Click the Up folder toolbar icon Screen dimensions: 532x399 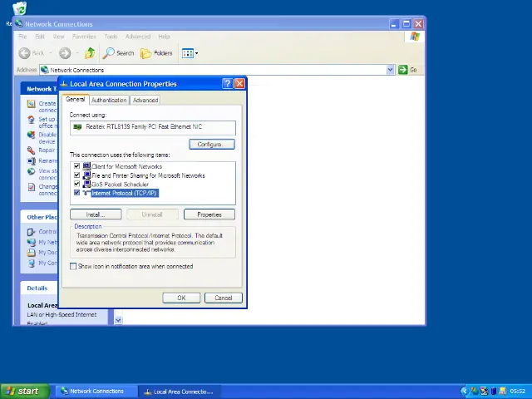click(90, 53)
